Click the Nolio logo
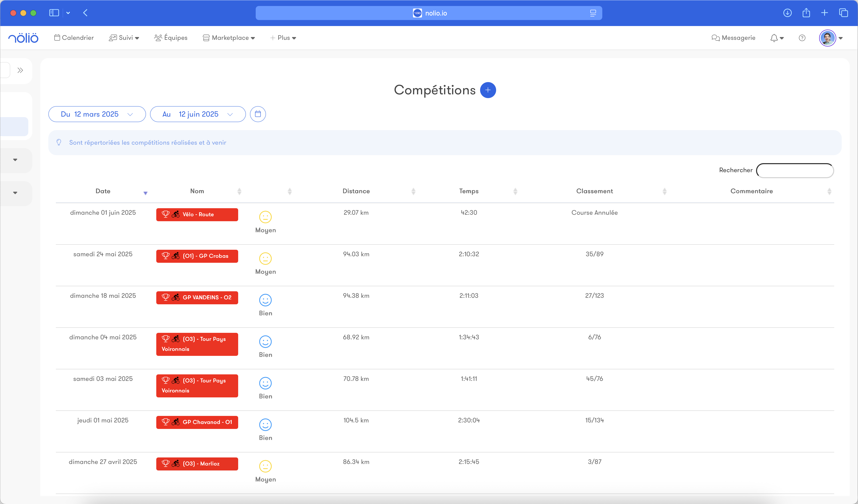Image resolution: width=858 pixels, height=504 pixels. point(23,38)
